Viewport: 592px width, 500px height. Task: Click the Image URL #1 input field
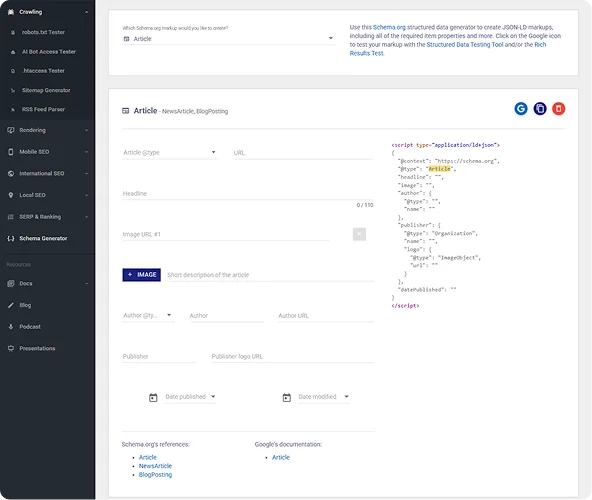pyautogui.click(x=225, y=234)
